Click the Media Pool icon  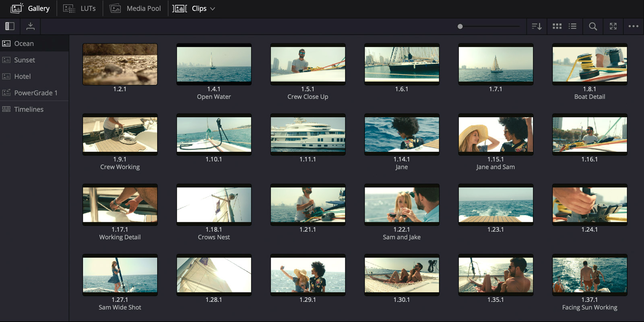(x=115, y=8)
